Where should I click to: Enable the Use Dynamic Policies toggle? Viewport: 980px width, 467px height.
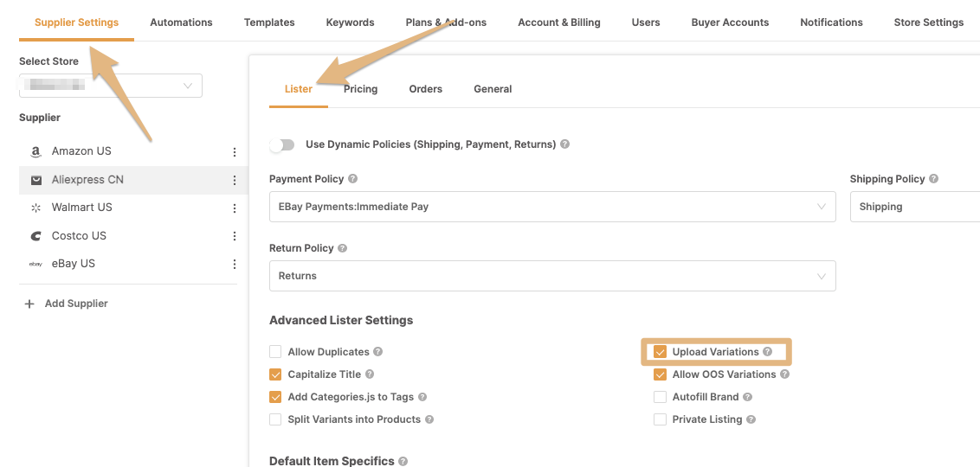pyautogui.click(x=282, y=144)
